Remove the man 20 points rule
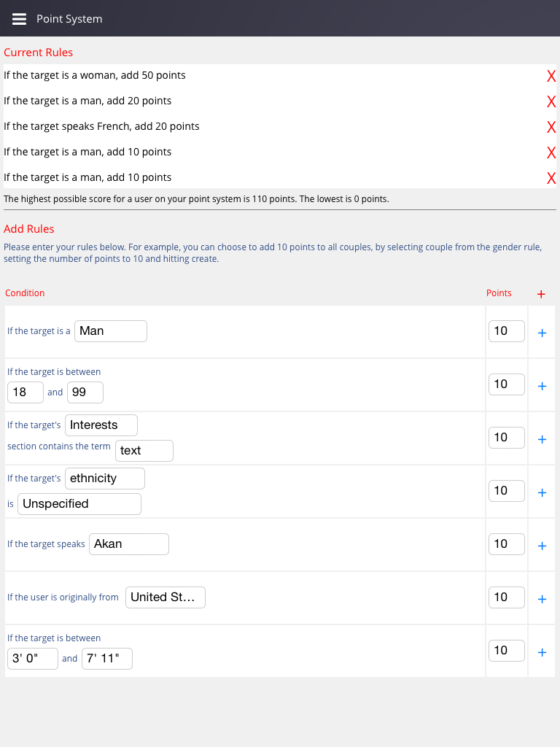The height and width of the screenshot is (747, 560). pyautogui.click(x=551, y=101)
